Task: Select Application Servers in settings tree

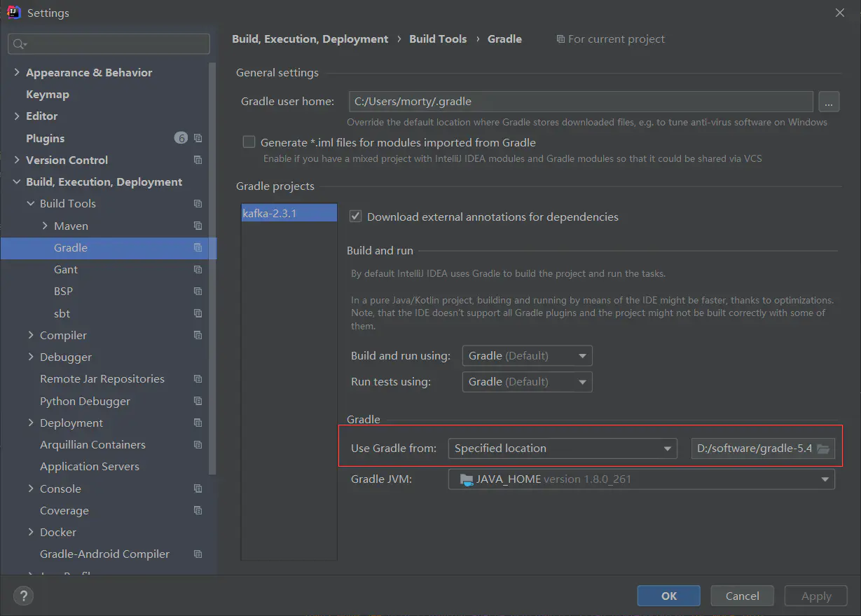Action: (x=90, y=466)
